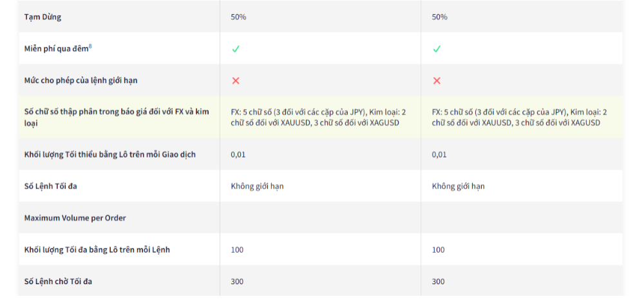Click the red cross in the rightmost column
The width and height of the screenshot is (644, 299).
437,80
